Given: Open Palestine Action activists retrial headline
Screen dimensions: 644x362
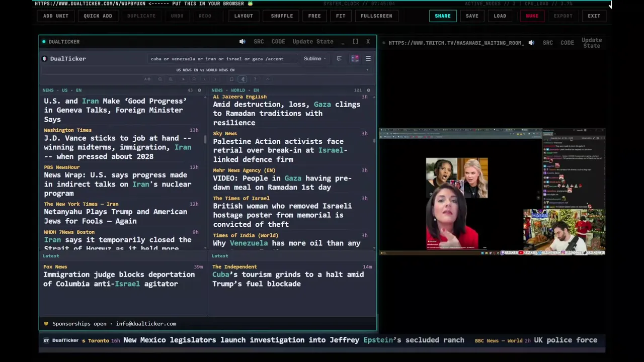Looking at the screenshot, I should click(280, 150).
